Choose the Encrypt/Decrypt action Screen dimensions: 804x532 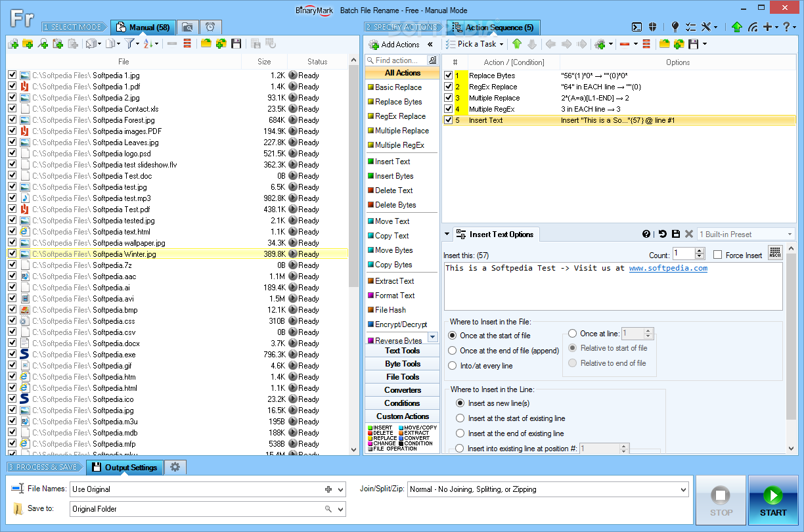point(401,324)
